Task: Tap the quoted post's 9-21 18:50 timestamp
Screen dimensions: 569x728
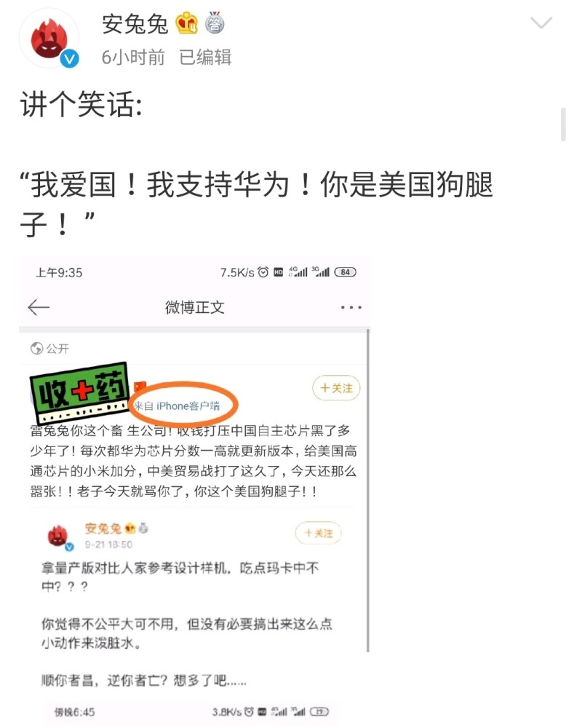Action: 108,544
